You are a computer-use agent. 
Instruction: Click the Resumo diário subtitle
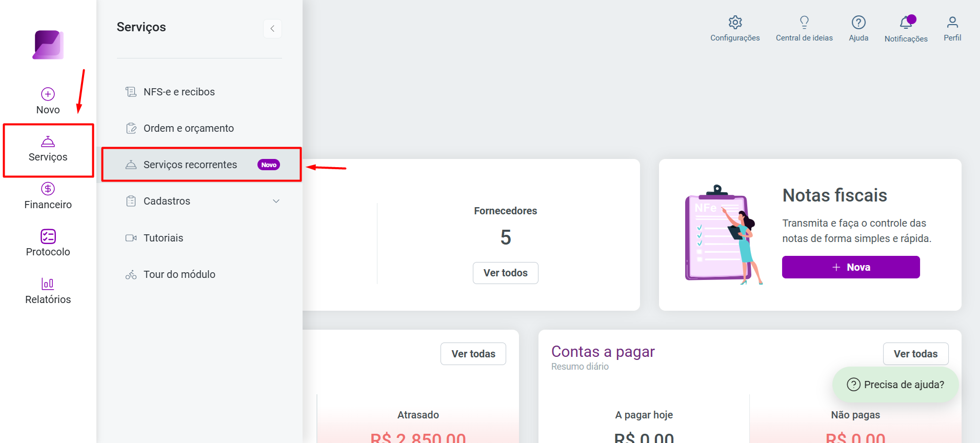(x=580, y=367)
